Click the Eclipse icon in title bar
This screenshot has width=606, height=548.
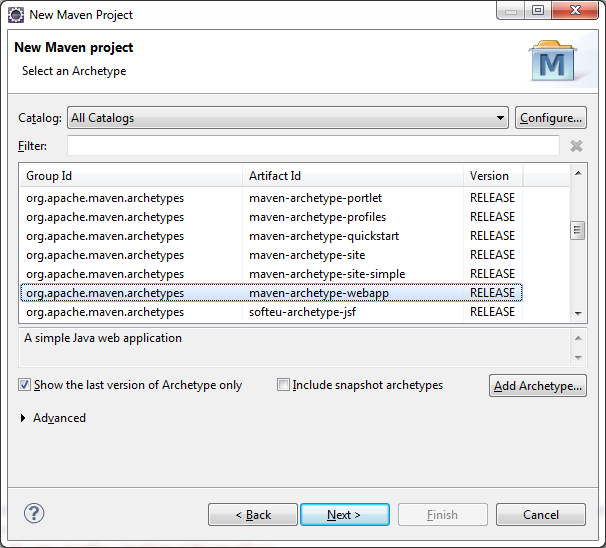point(16,15)
